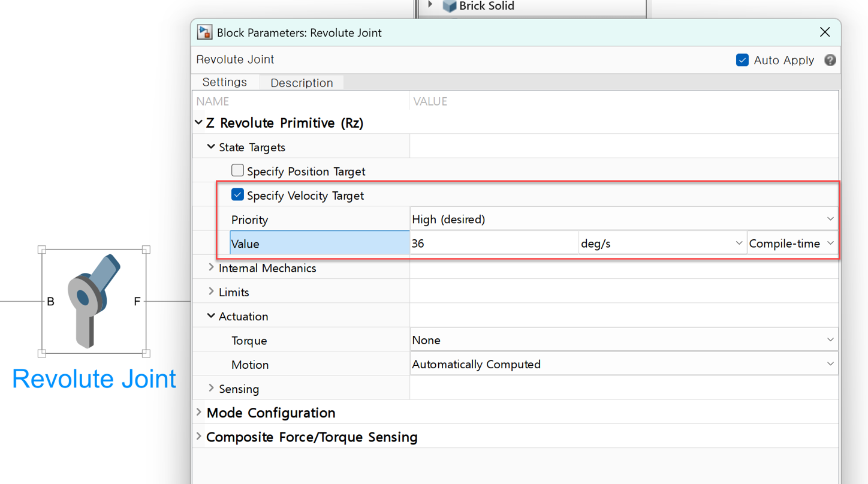Screen dimensions: 868x484
Task: Click the Revolute Joint block icon
Action: (94, 301)
